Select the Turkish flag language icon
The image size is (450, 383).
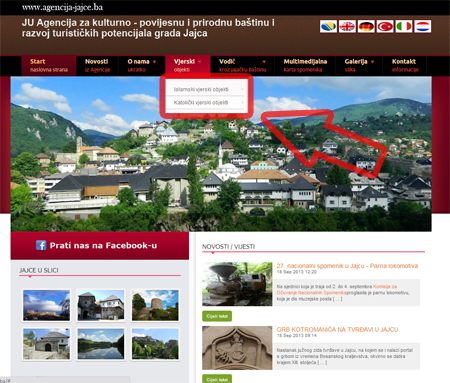pyautogui.click(x=385, y=26)
